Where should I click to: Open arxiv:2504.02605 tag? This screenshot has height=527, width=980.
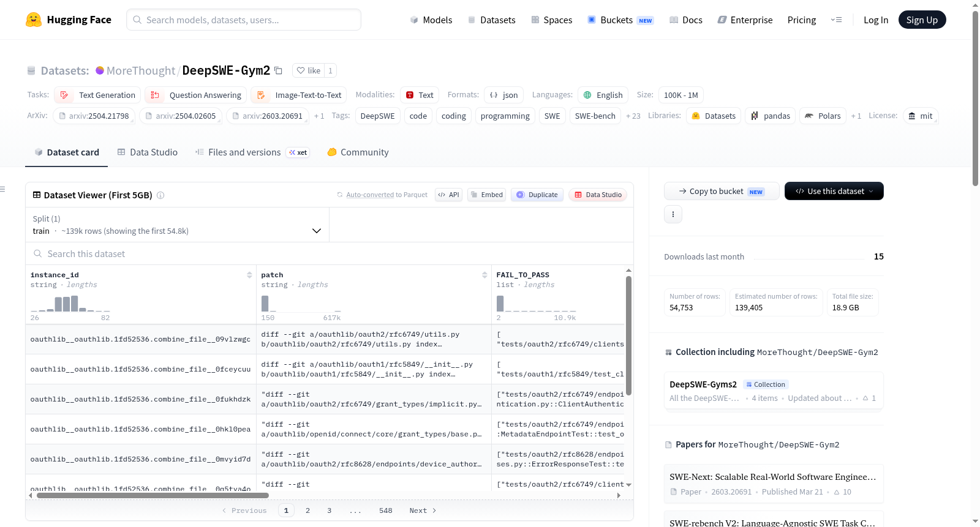click(x=180, y=116)
